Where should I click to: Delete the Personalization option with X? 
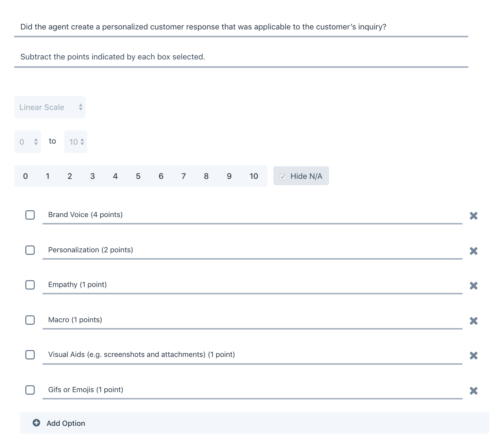473,251
